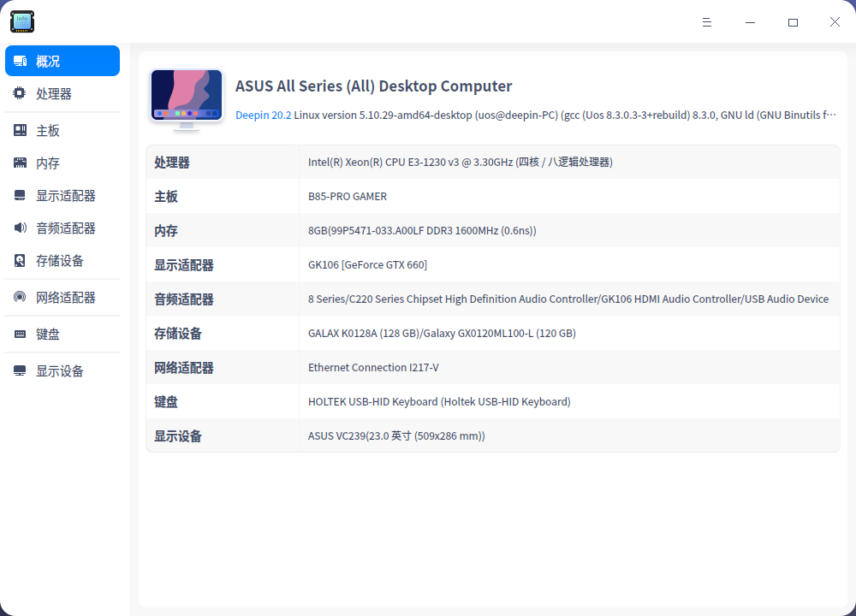Viewport: 856px width, 616px height.
Task: Select ASUS VC239 display value
Action: [x=396, y=436]
